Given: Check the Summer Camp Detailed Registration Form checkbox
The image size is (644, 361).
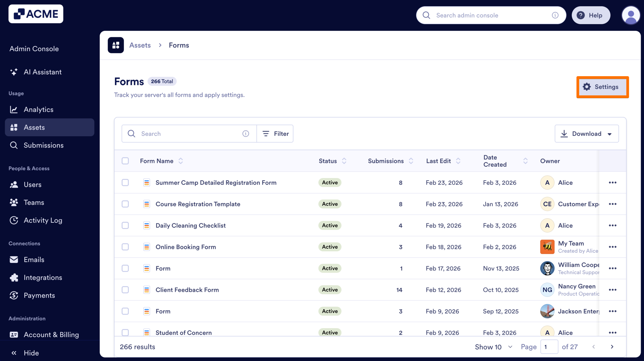Looking at the screenshot, I should click(x=125, y=183).
